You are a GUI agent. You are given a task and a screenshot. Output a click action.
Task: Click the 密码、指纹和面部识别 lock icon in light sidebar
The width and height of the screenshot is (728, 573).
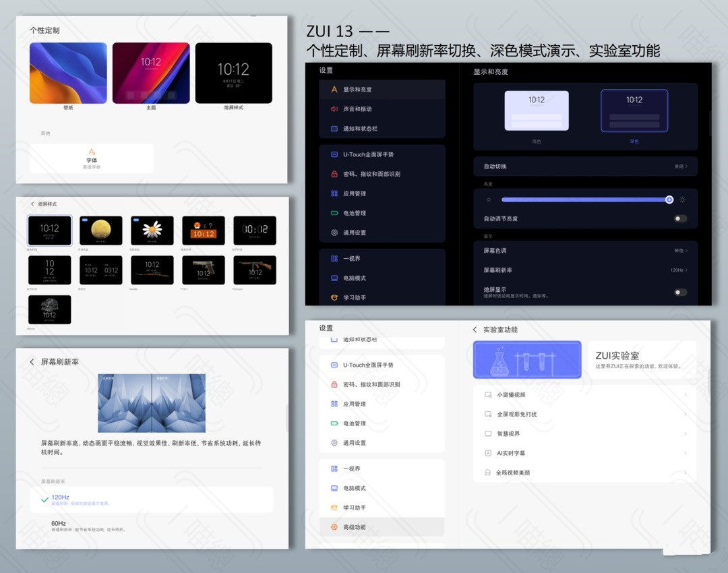click(x=334, y=384)
